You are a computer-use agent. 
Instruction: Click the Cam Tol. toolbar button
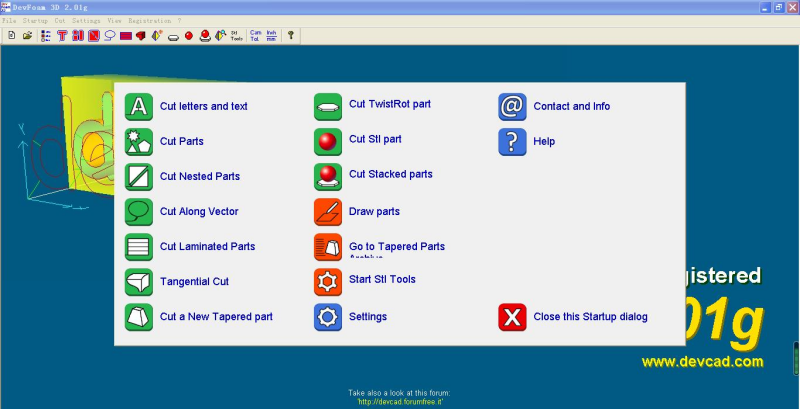[256, 36]
